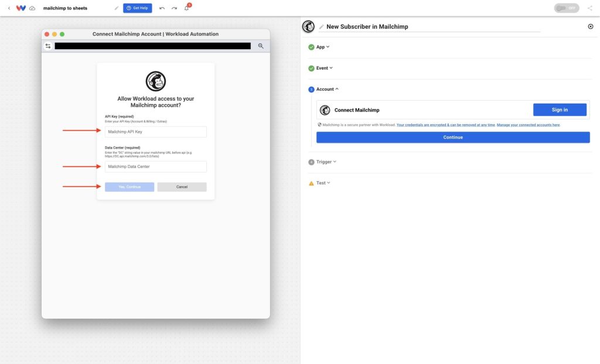Screen dimensions: 600x364
Task: Open the Workload logo home
Action: [x=21, y=8]
